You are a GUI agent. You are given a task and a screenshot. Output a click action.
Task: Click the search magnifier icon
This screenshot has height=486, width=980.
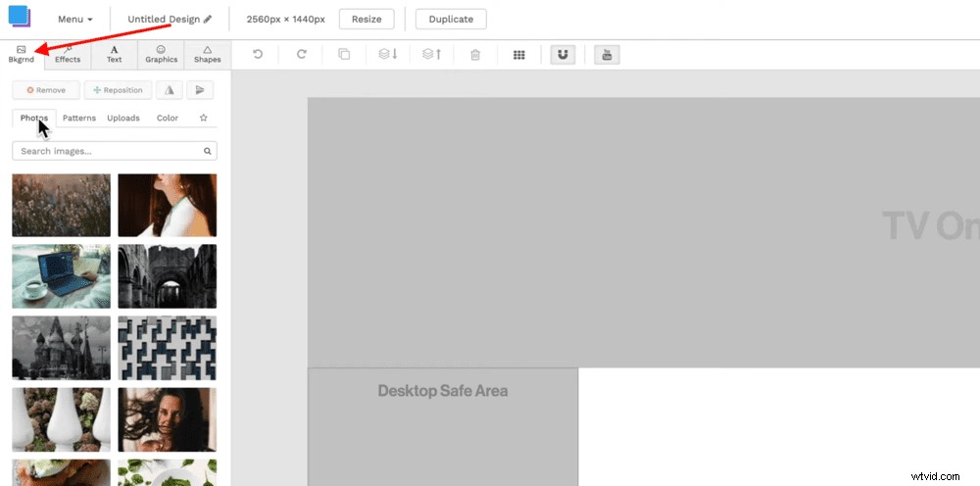coord(208,151)
